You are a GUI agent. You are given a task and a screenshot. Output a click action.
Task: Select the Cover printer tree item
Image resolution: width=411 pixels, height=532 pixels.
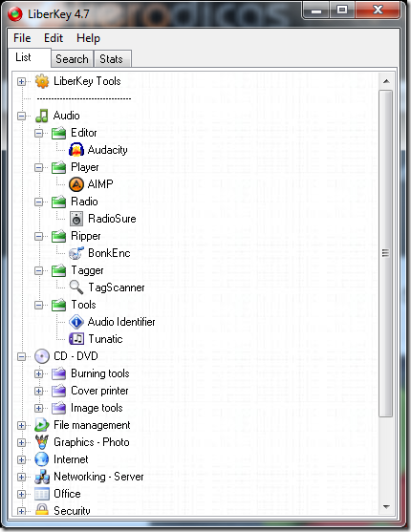99,391
